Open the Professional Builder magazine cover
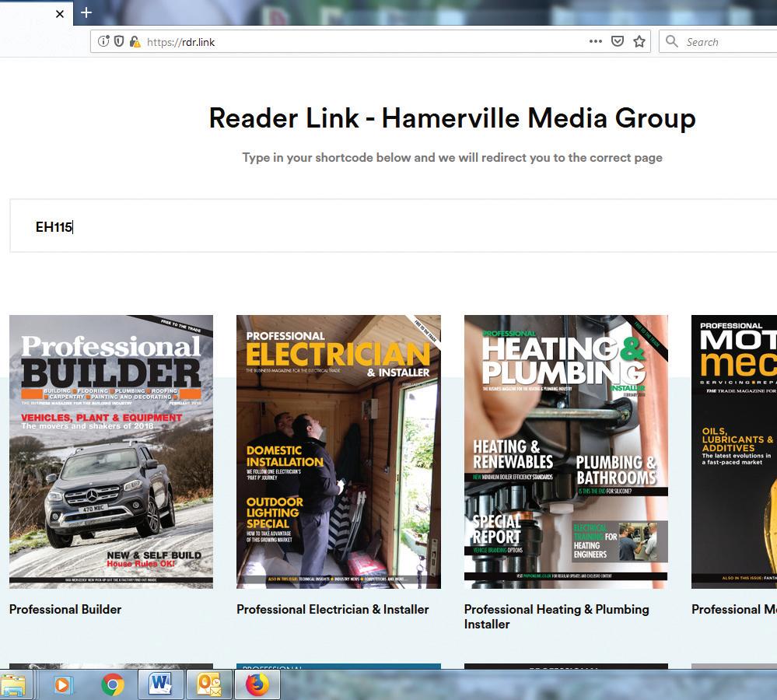Viewport: 777px width, 700px height. (111, 452)
